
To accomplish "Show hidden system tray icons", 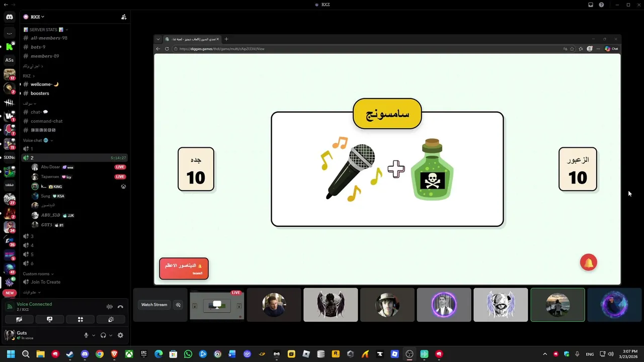I will pos(545,354).
